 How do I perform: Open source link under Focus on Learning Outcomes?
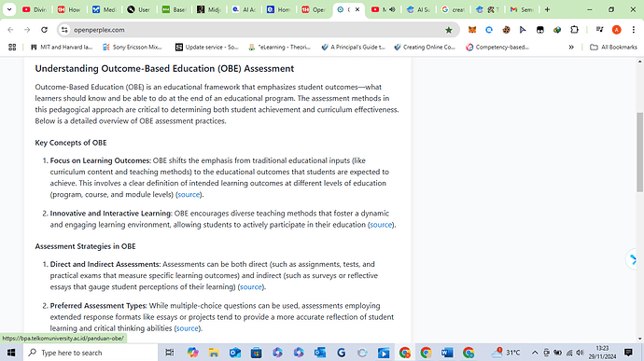click(189, 195)
